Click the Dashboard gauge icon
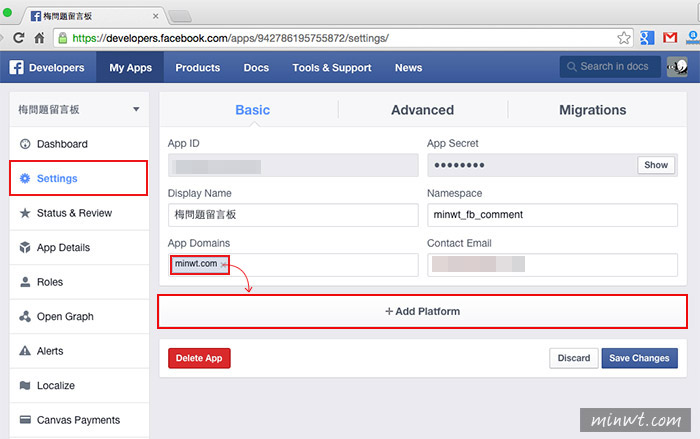Screen dimensions: 700x439 25,144
